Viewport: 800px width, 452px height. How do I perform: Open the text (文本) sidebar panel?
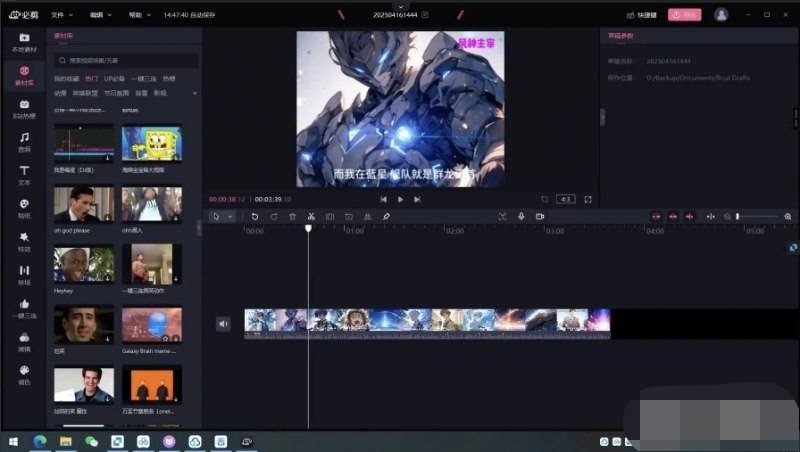[x=24, y=174]
